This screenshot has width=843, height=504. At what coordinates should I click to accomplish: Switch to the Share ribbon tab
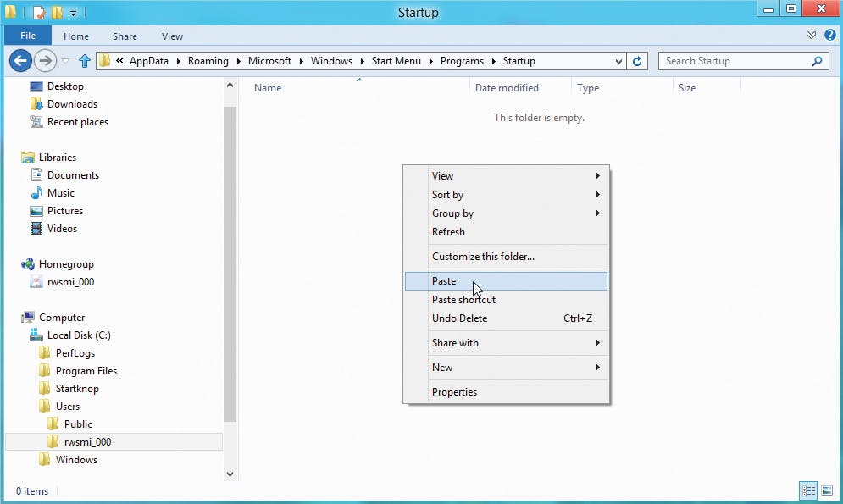pos(125,36)
